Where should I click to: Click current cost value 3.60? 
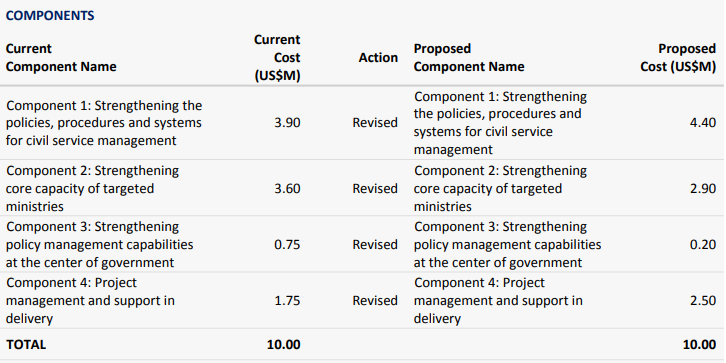[287, 188]
